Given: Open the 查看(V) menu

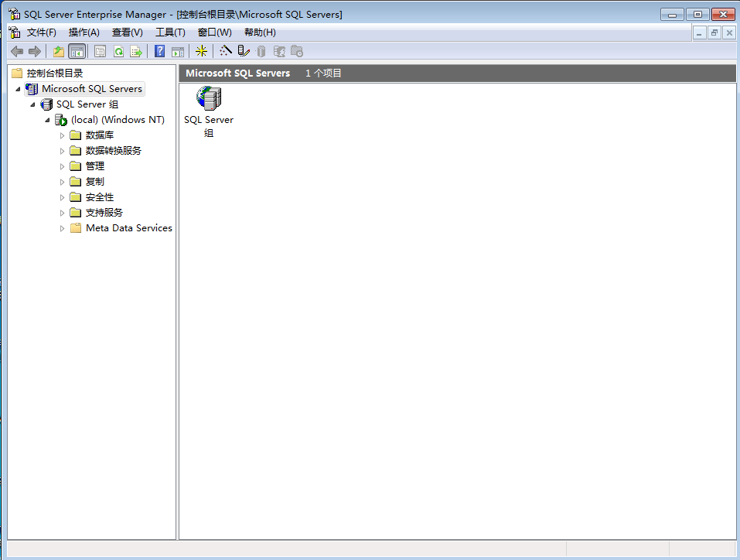Looking at the screenshot, I should (x=128, y=32).
